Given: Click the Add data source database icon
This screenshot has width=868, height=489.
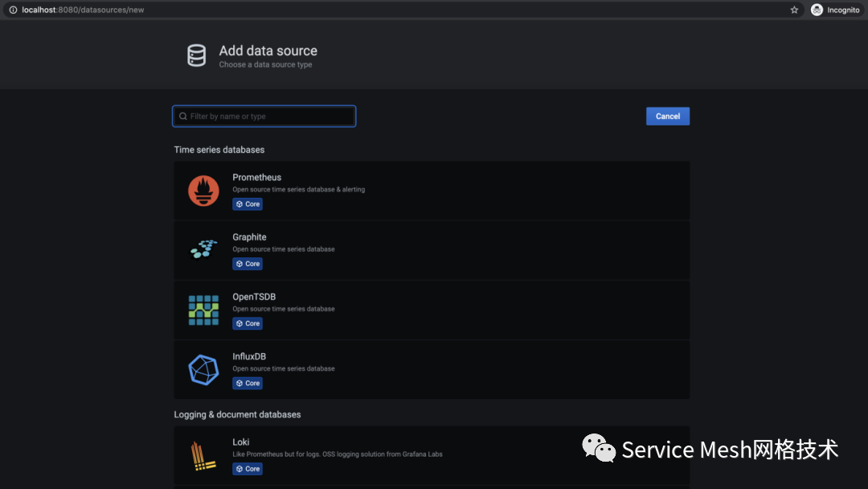Looking at the screenshot, I should coord(197,55).
